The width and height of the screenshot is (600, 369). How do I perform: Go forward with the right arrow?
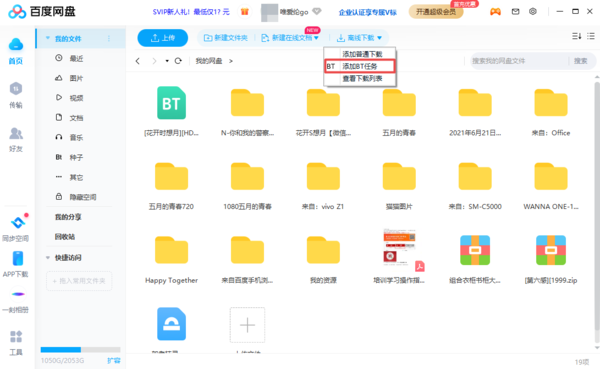(154, 61)
